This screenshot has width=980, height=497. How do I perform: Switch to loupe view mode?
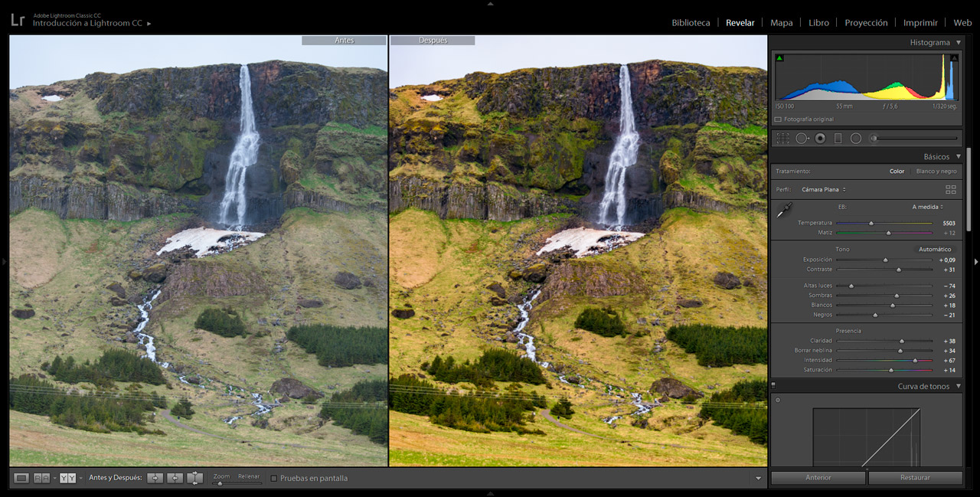pyautogui.click(x=21, y=478)
